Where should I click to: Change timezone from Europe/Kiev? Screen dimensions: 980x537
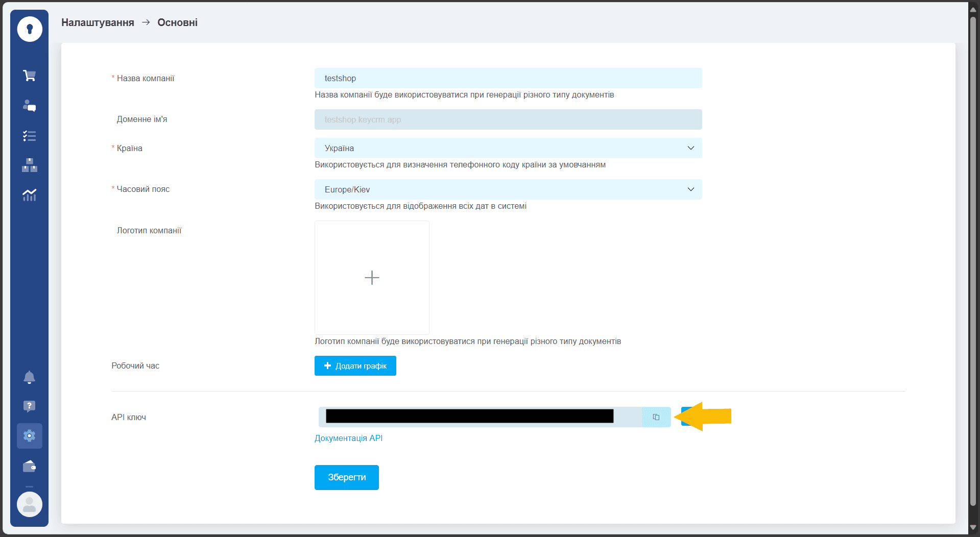pyautogui.click(x=690, y=189)
